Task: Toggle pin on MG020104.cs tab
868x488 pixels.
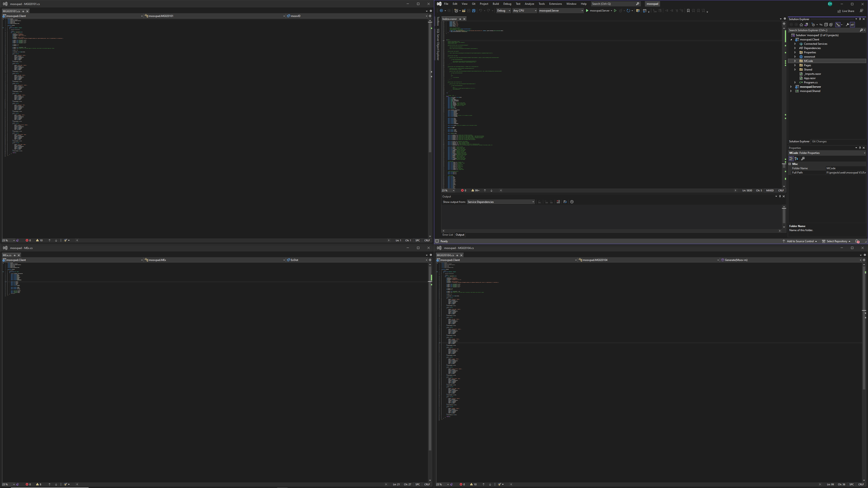Action: coord(457,255)
